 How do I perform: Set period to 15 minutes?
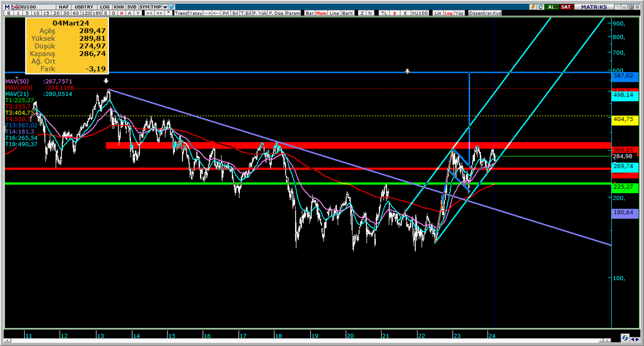click(x=47, y=13)
